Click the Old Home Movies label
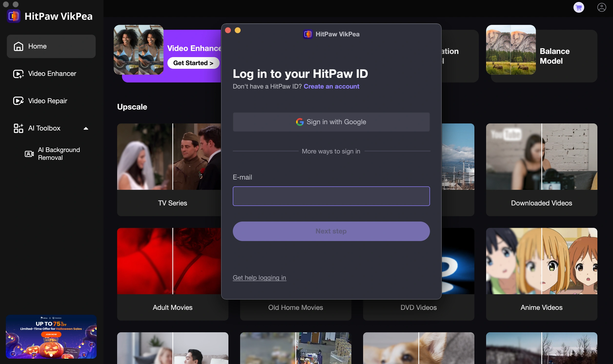The height and width of the screenshot is (364, 613). coord(296,308)
